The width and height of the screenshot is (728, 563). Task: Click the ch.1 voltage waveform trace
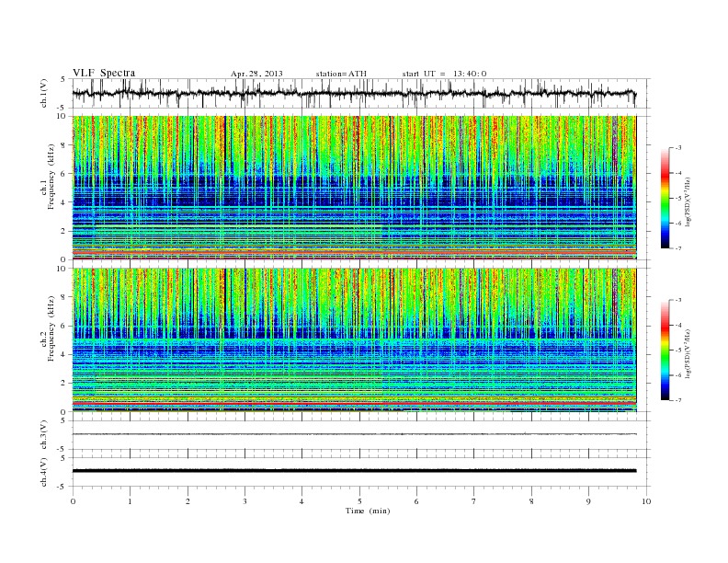coord(354,93)
